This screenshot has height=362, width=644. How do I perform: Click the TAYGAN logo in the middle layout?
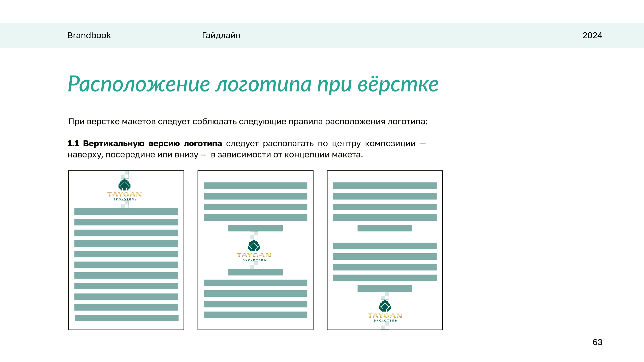click(x=254, y=255)
